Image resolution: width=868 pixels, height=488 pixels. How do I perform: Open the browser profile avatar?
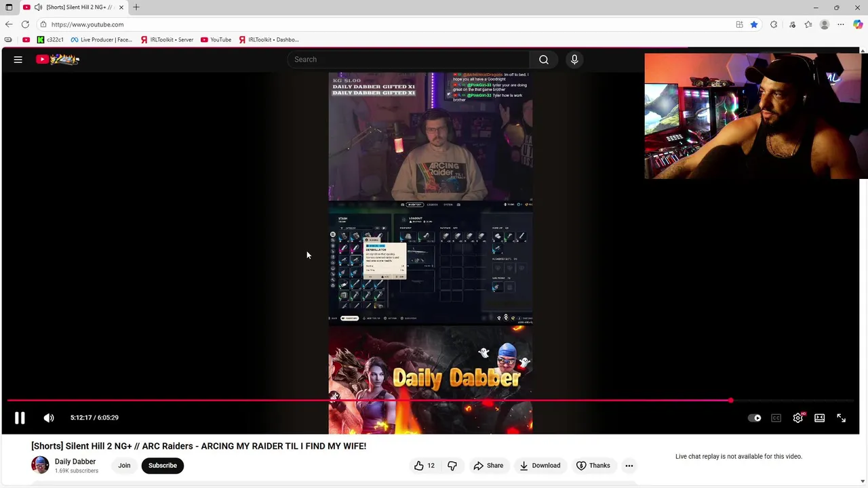pyautogui.click(x=825, y=24)
